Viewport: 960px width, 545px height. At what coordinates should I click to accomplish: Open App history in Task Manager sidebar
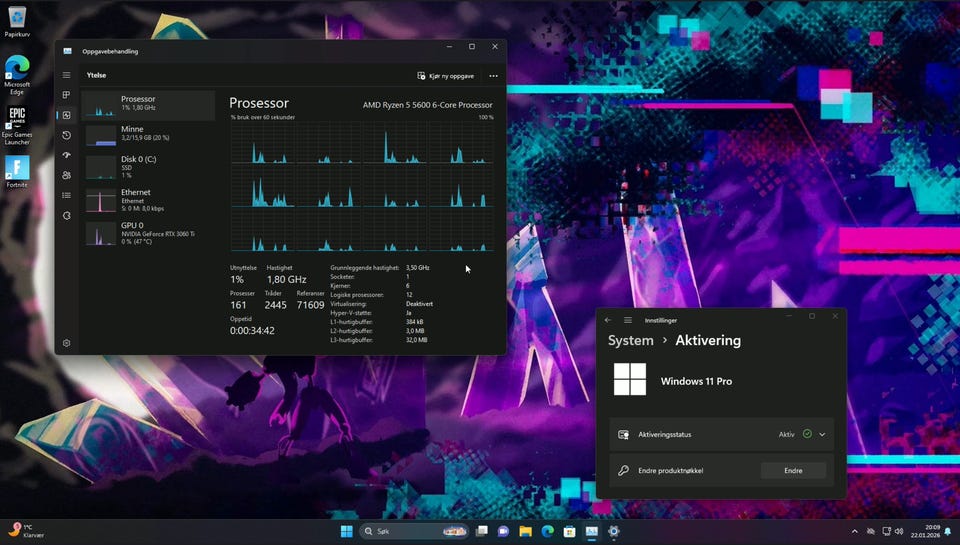tap(66, 135)
